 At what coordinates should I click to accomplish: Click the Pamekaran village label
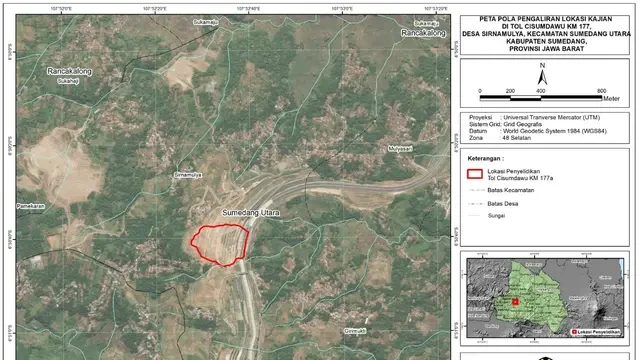(x=31, y=207)
